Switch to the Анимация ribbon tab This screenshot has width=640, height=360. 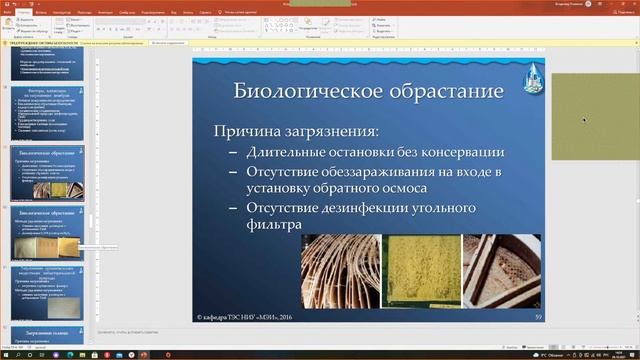click(105, 12)
